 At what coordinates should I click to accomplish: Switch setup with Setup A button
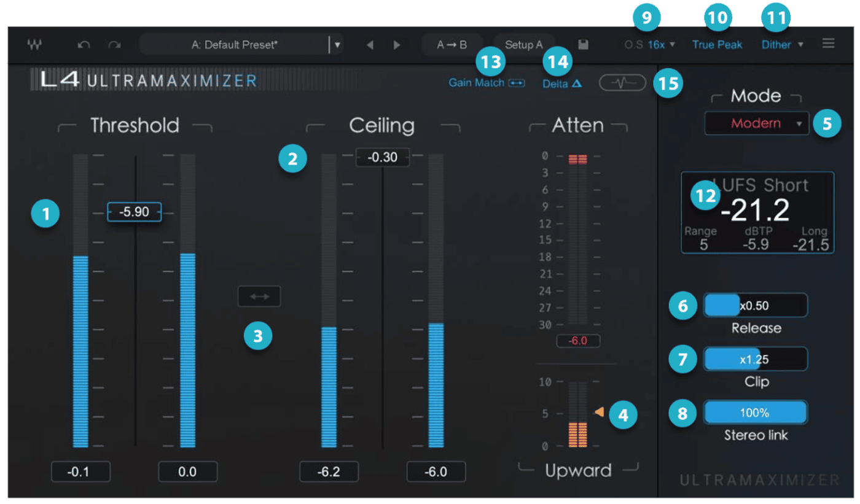pos(524,45)
